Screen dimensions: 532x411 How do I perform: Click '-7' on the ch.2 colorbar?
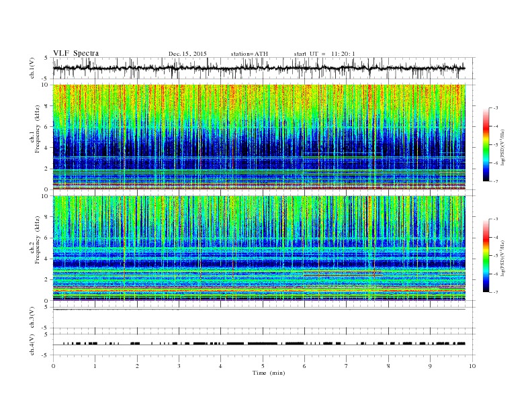496,292
